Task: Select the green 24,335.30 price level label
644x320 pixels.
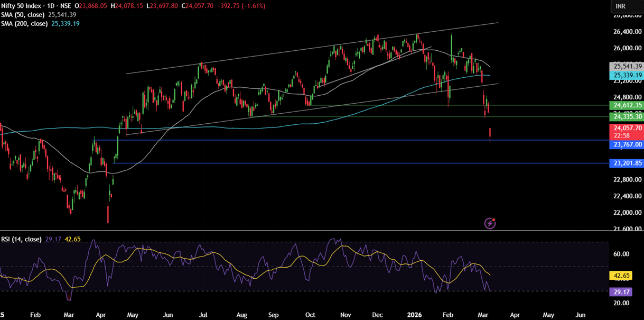Action: (x=628, y=116)
